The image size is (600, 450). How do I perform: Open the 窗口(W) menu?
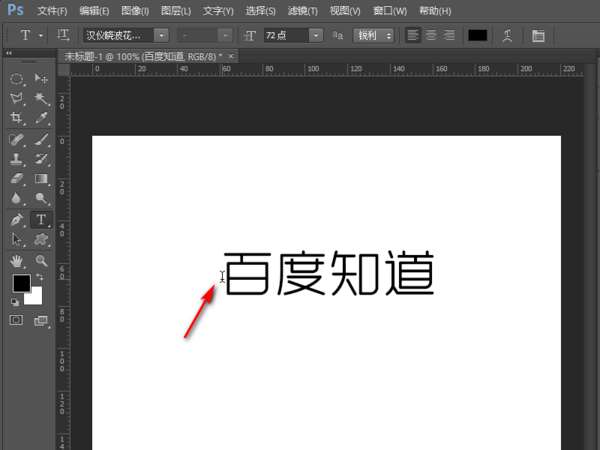tap(390, 11)
